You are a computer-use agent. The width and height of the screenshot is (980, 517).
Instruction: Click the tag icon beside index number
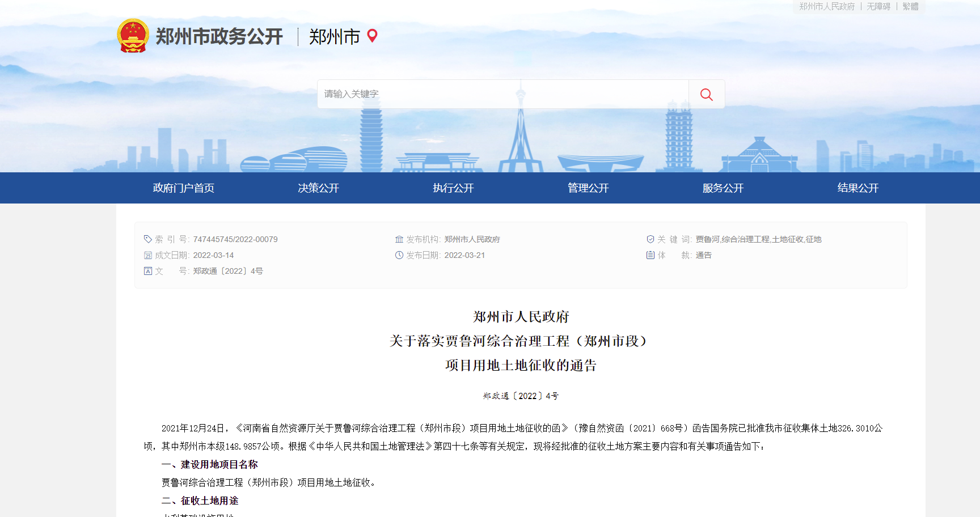[x=148, y=239]
